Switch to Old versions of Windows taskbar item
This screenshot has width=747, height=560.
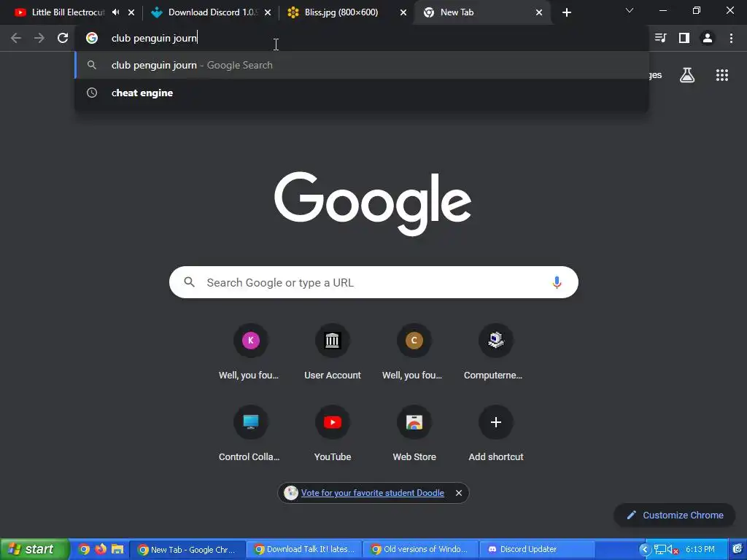[421, 550]
